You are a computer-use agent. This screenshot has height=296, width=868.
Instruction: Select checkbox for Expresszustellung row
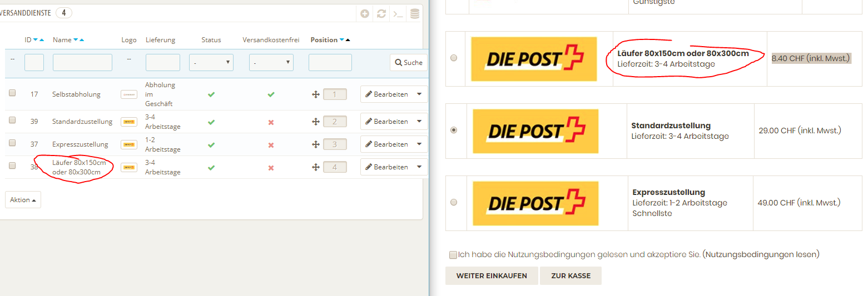pos(12,143)
